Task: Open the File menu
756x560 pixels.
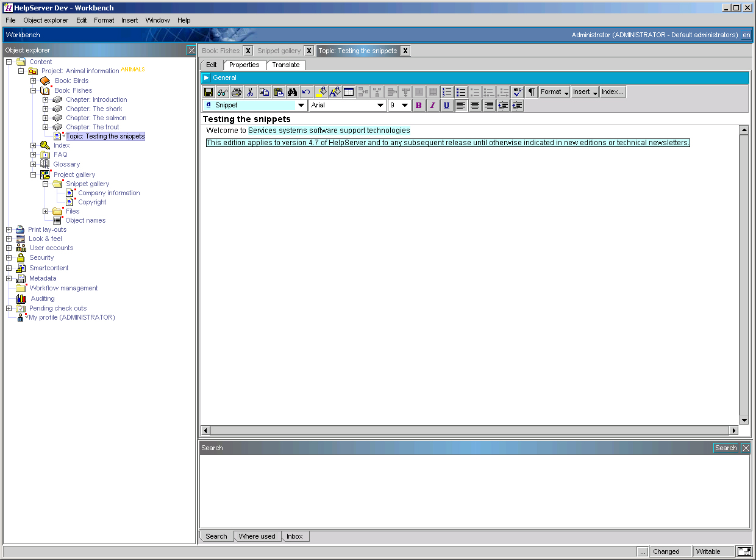Action: 10,20
